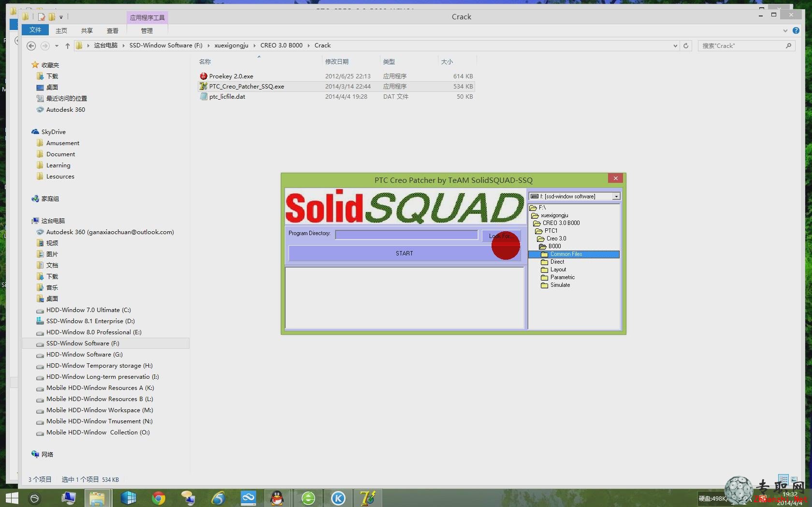Sort by 类型 column header
Image resolution: width=812 pixels, height=507 pixels.
pos(389,61)
